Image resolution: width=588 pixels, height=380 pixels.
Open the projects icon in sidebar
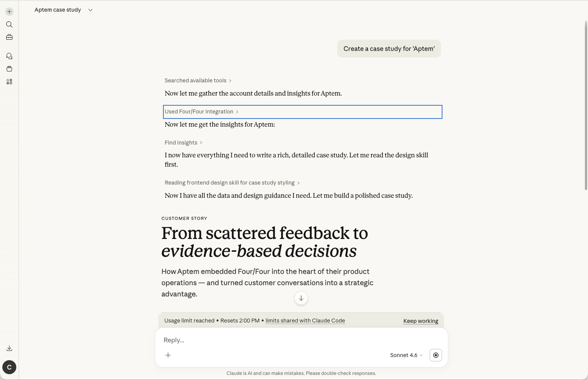pyautogui.click(x=9, y=69)
